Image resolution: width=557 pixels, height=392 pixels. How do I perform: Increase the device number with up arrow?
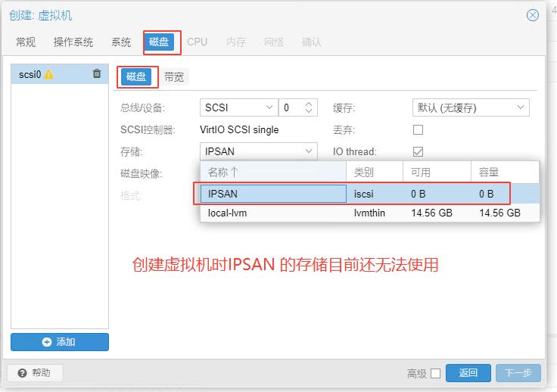(308, 104)
